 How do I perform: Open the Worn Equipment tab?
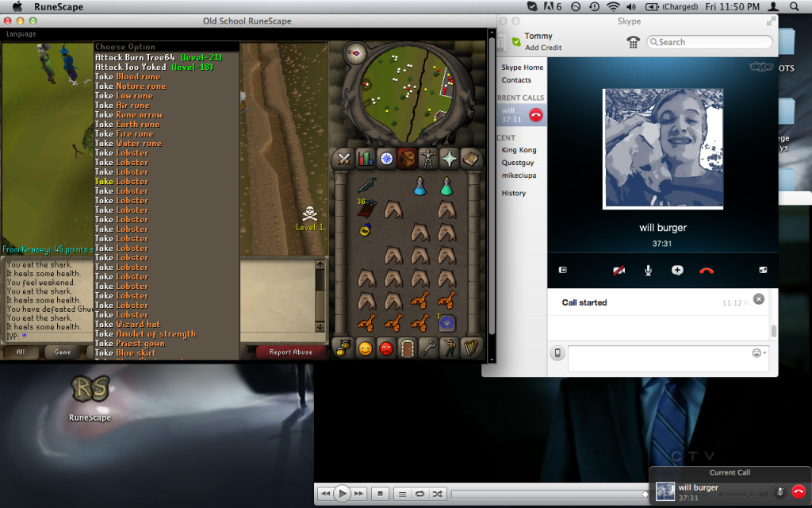(x=429, y=158)
